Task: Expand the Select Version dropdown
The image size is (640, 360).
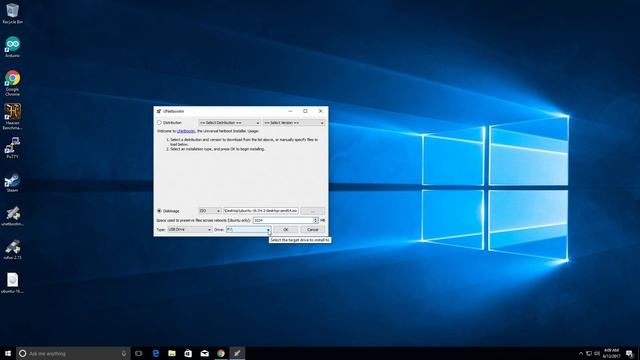Action: coord(294,122)
